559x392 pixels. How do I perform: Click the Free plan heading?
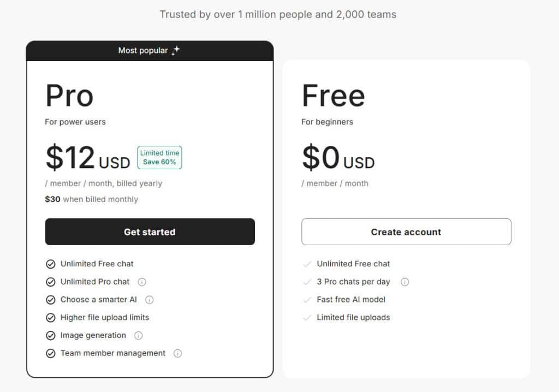pos(333,96)
